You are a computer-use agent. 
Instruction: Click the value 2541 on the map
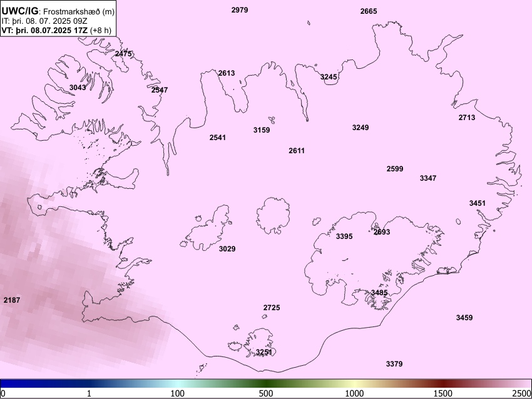coord(217,138)
